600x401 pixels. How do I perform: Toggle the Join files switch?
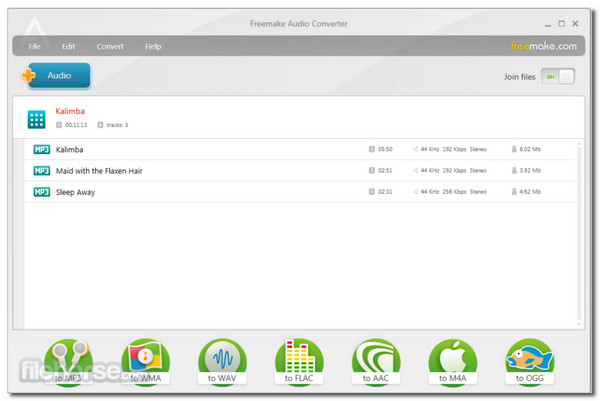click(558, 77)
